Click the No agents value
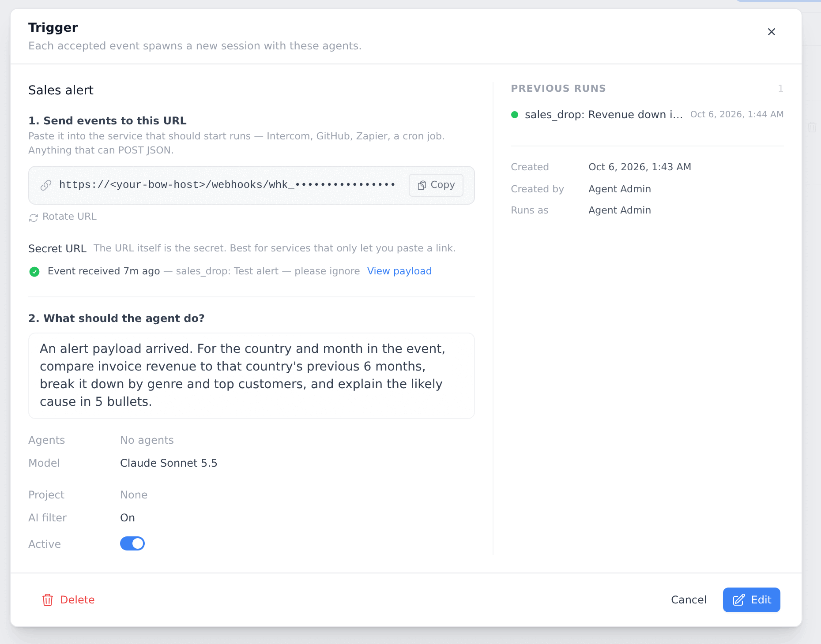The width and height of the screenshot is (821, 644). tap(147, 440)
